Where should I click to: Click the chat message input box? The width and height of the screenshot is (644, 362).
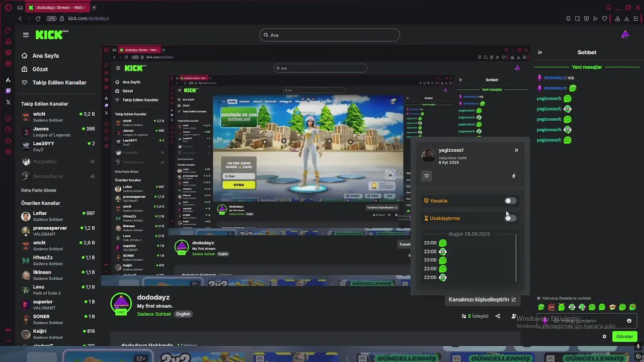(586, 321)
